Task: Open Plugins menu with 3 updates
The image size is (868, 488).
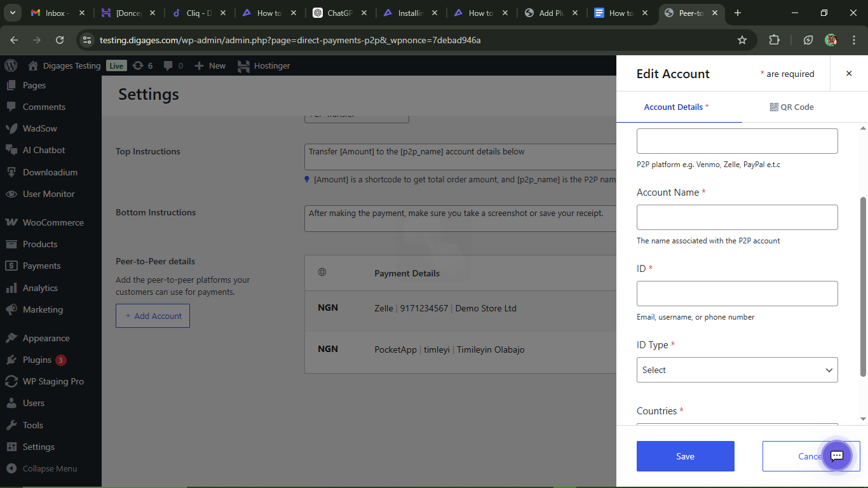Action: 37,360
